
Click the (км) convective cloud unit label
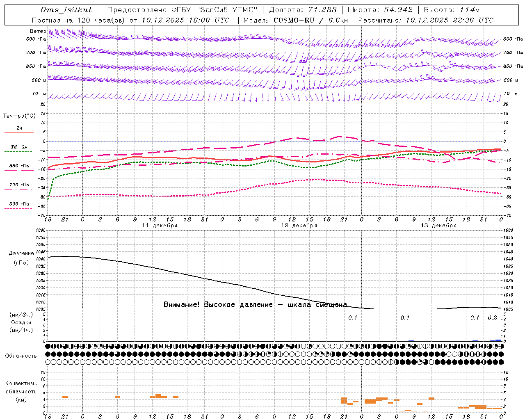[x=21, y=399]
